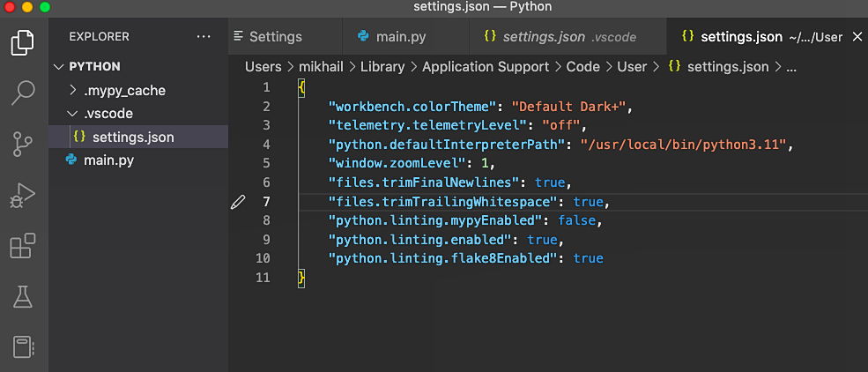Close the active User settings.json tab
The width and height of the screenshot is (868, 372).
point(857,37)
